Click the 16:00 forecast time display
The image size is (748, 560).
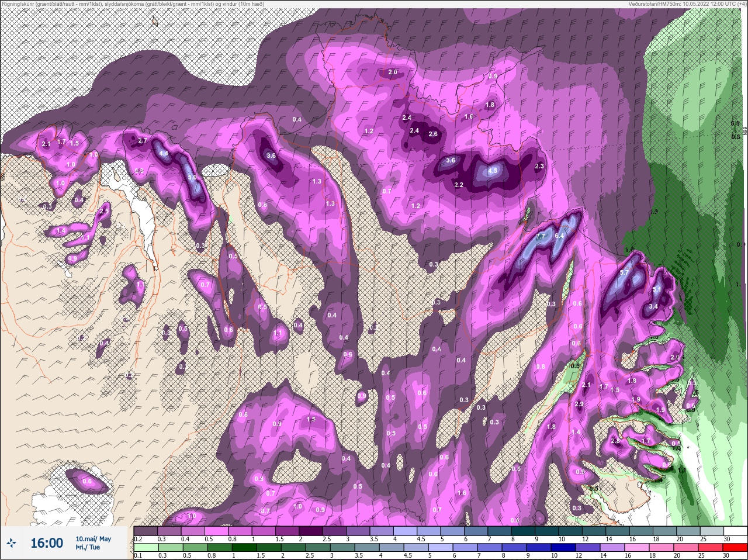pos(47,543)
